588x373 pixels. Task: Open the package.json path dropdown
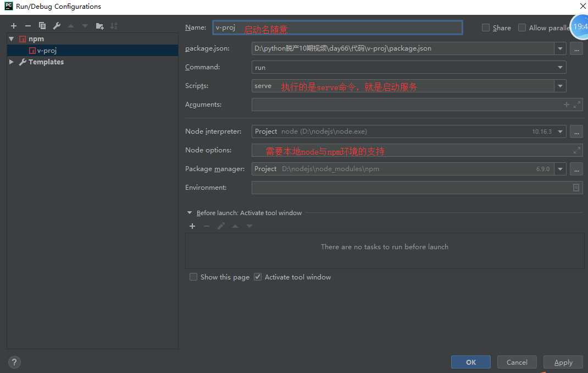tap(561, 48)
